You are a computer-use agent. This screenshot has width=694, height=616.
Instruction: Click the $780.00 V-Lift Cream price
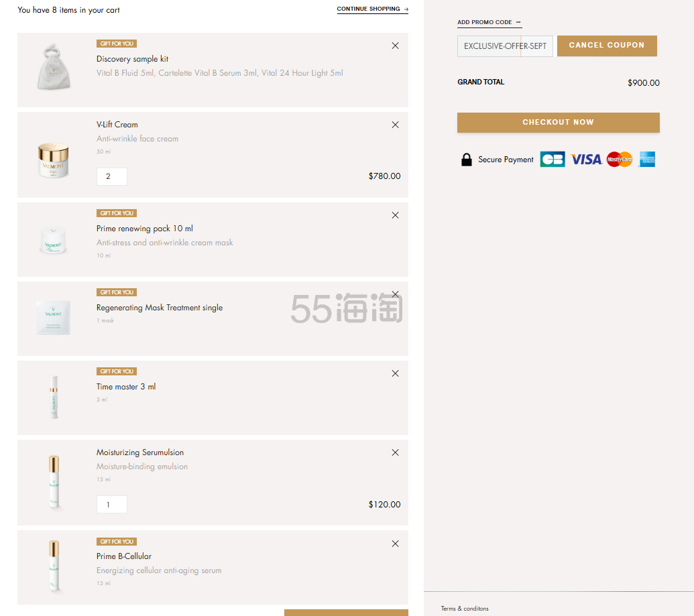(x=384, y=176)
